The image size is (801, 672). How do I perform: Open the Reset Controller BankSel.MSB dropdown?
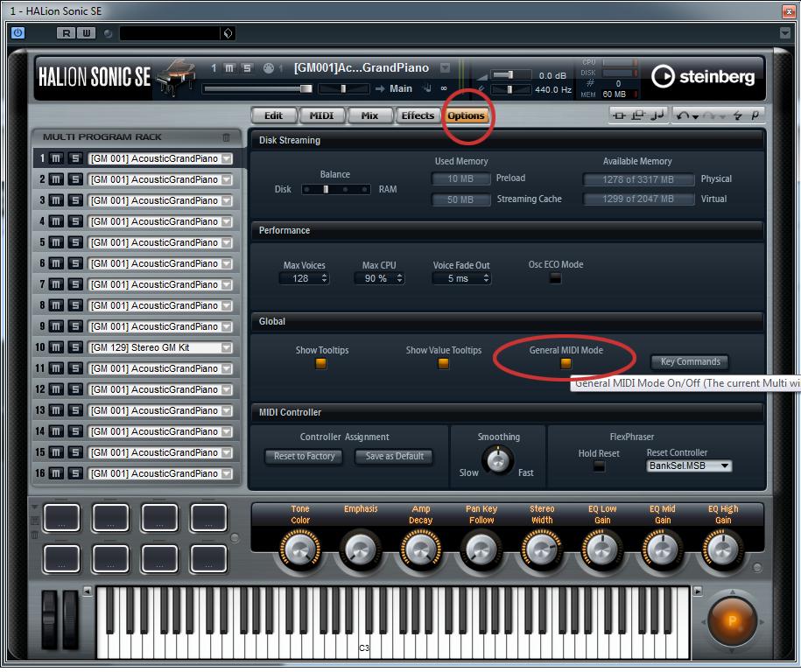tap(689, 466)
